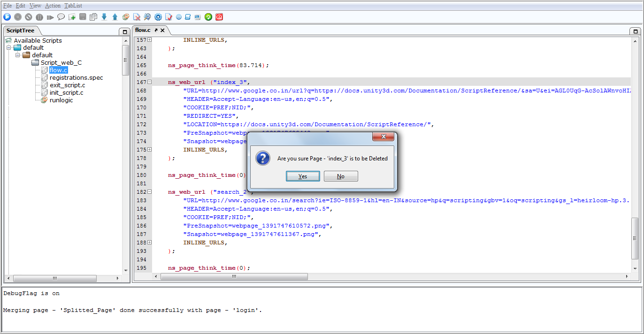Click the save floppy disk icon
This screenshot has width=644, height=334.
pos(83,17)
